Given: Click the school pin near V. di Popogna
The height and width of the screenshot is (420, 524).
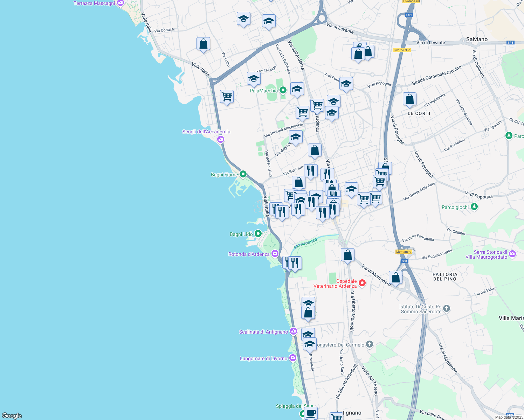Looking at the screenshot, I should coord(346,85).
